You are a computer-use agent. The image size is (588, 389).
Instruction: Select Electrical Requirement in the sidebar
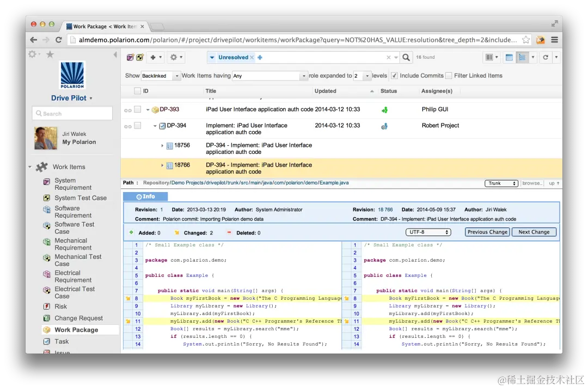point(73,276)
